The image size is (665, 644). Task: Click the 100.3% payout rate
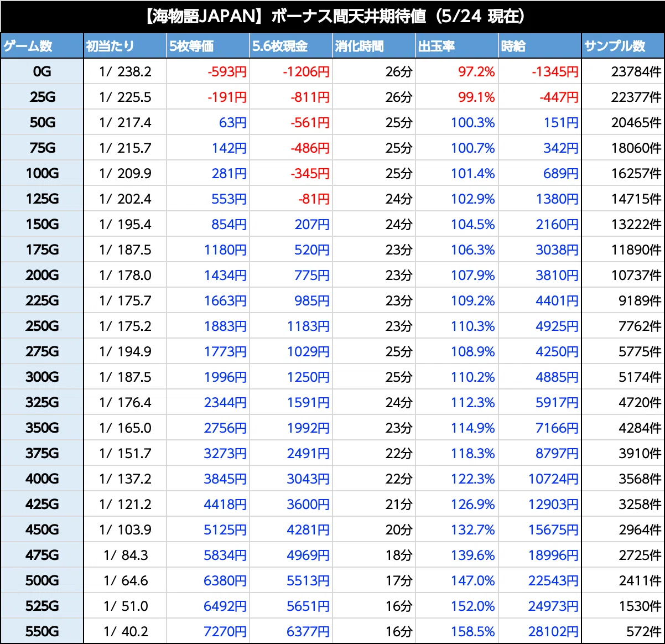point(473,122)
